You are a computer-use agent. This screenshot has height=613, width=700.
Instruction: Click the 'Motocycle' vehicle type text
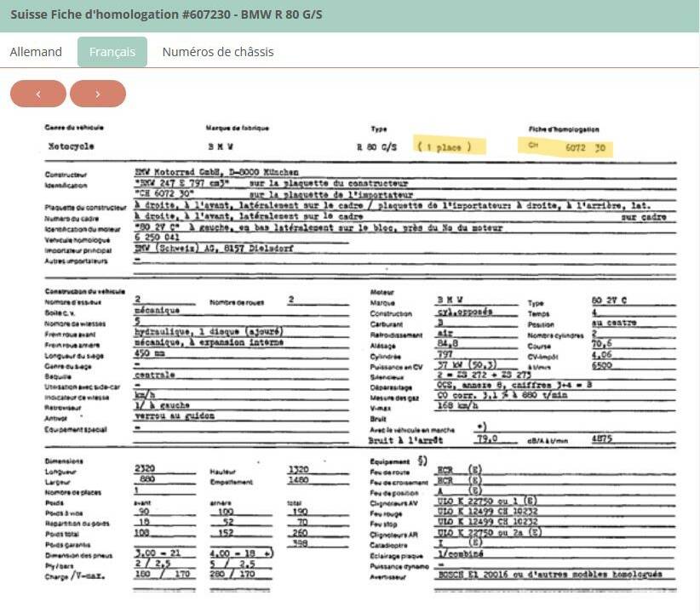click(71, 146)
